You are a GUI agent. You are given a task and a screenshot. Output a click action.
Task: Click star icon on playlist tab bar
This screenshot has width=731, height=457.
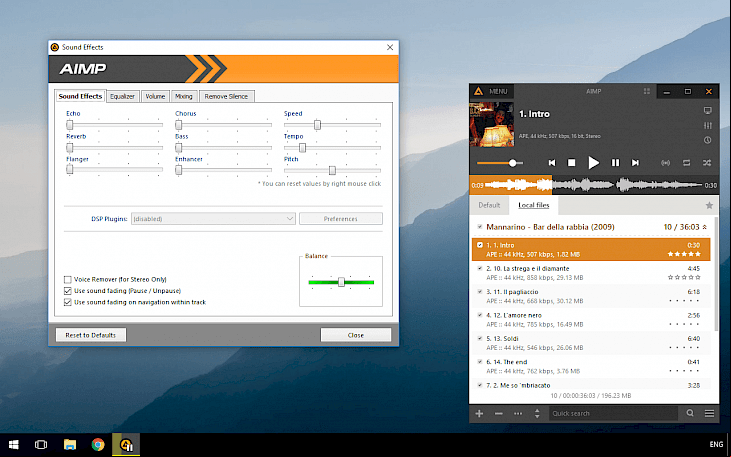[x=709, y=205]
